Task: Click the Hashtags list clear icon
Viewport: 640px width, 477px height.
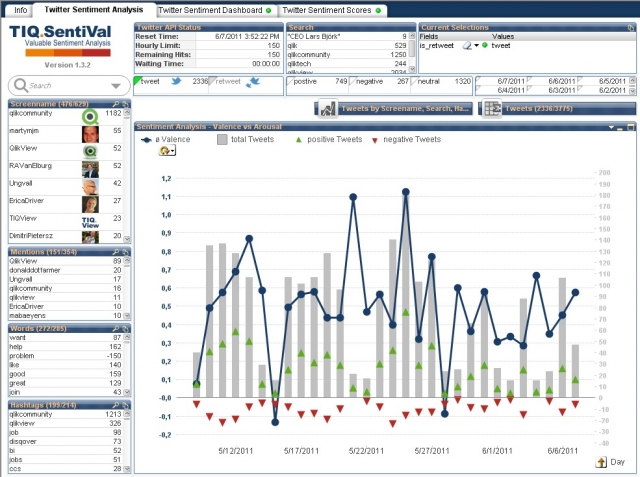Action: (125, 405)
